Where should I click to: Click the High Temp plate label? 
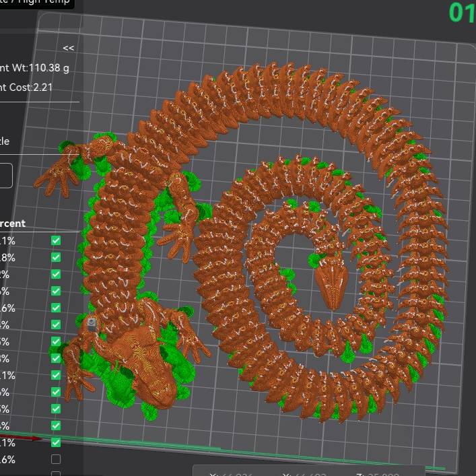40,4
